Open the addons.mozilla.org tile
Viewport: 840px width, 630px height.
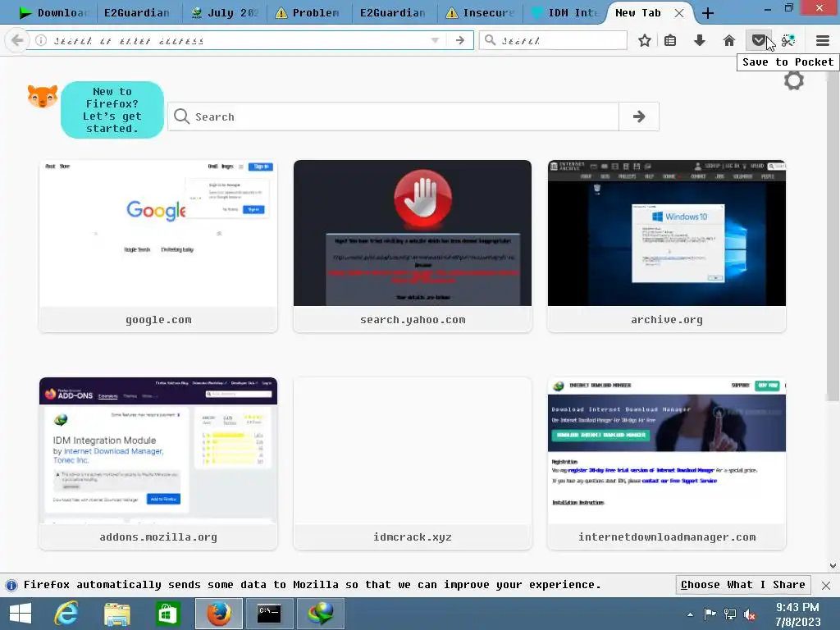coord(158,463)
